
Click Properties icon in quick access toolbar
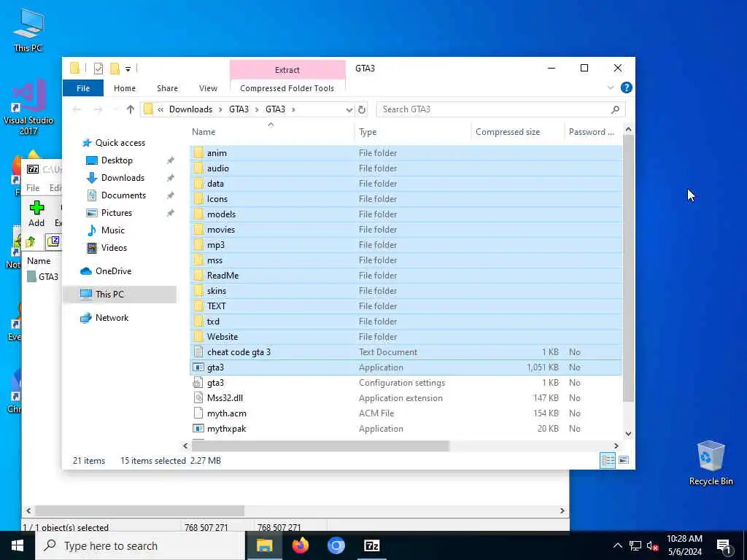[x=98, y=69]
